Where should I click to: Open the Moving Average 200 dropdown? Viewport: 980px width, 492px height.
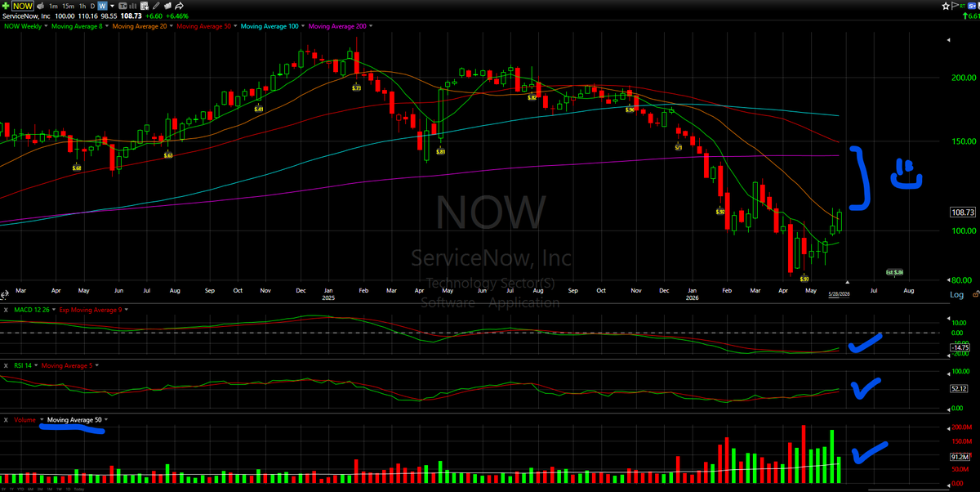(371, 26)
